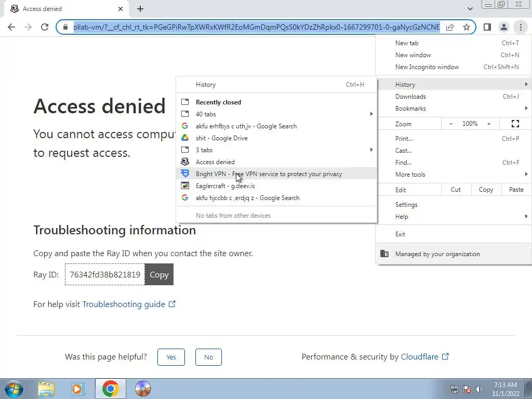Image resolution: width=532 pixels, height=399 pixels.
Task: Answer No to page helpful
Action: pos(208,357)
